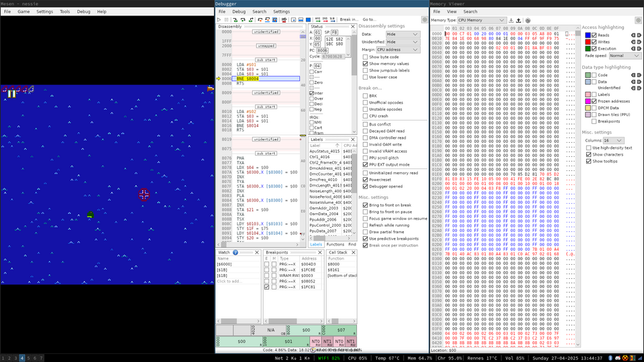
Task: Click the Step Into icon in Debugger toolbar
Action: [x=235, y=19]
